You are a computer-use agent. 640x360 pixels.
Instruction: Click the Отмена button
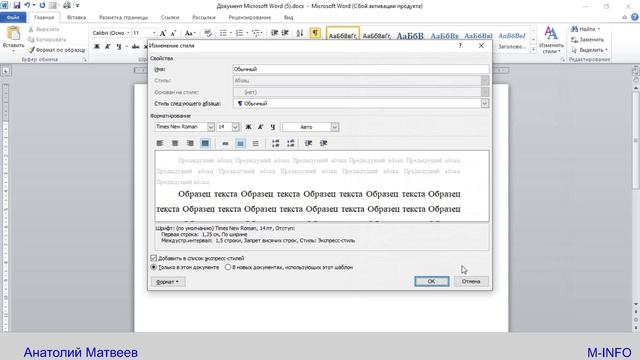[471, 281]
